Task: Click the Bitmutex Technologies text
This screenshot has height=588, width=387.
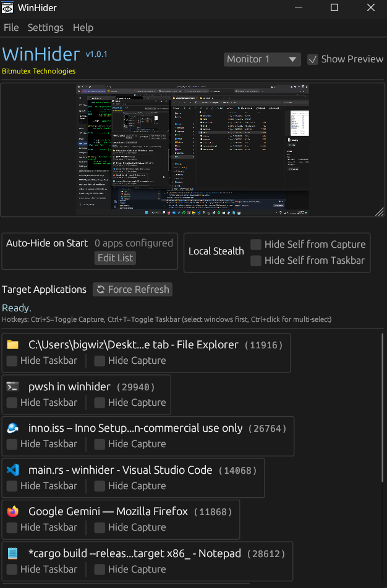Action: (39, 71)
